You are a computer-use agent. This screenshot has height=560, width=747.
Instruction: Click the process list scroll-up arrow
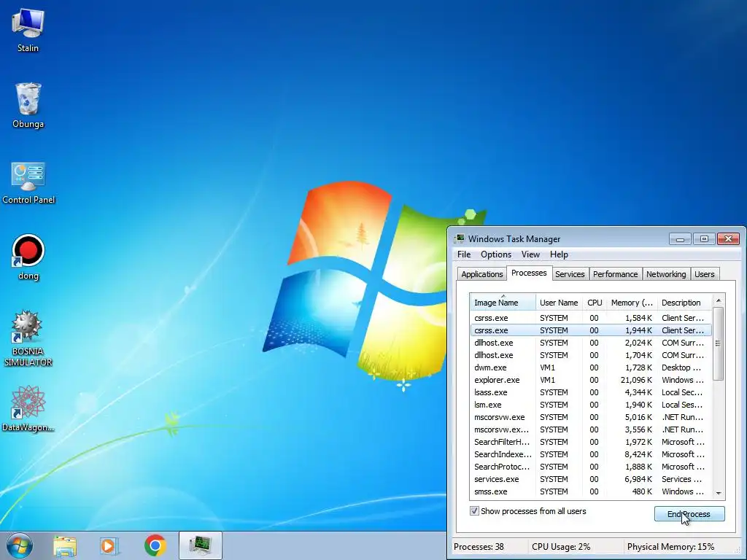719,300
